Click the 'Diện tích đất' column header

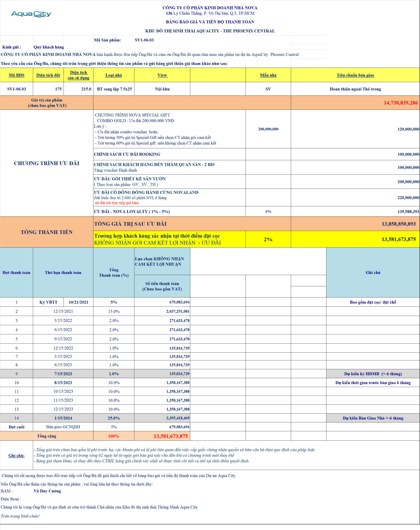[48, 75]
